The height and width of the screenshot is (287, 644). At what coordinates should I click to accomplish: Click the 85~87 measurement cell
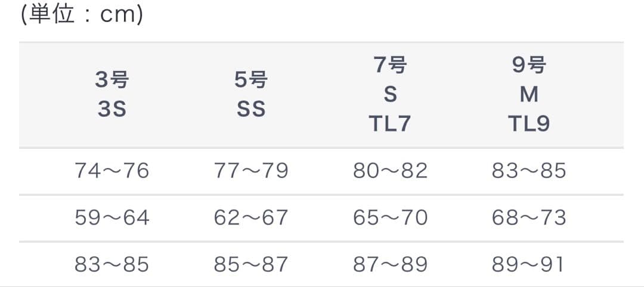[251, 264]
